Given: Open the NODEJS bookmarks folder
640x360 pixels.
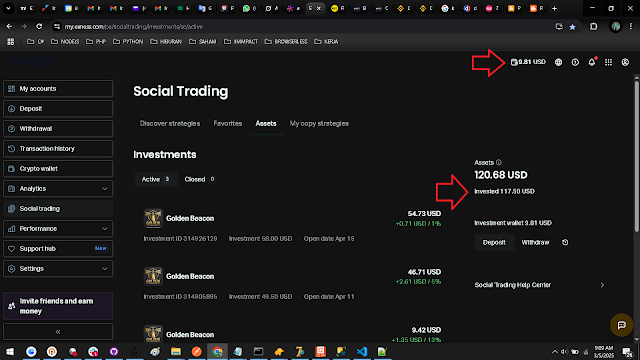Looking at the screenshot, I should click(x=65, y=42).
